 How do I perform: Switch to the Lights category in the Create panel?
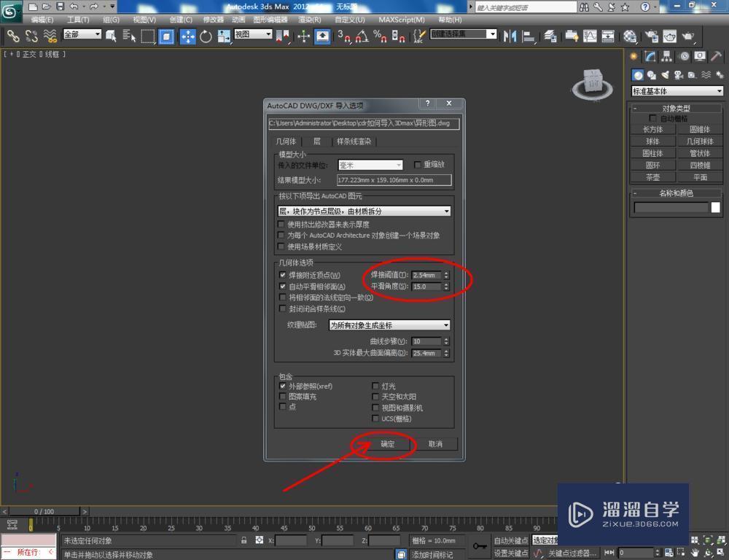666,74
